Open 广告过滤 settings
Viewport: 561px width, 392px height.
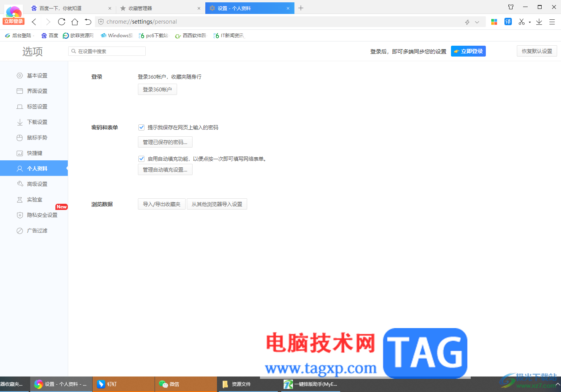click(34, 230)
